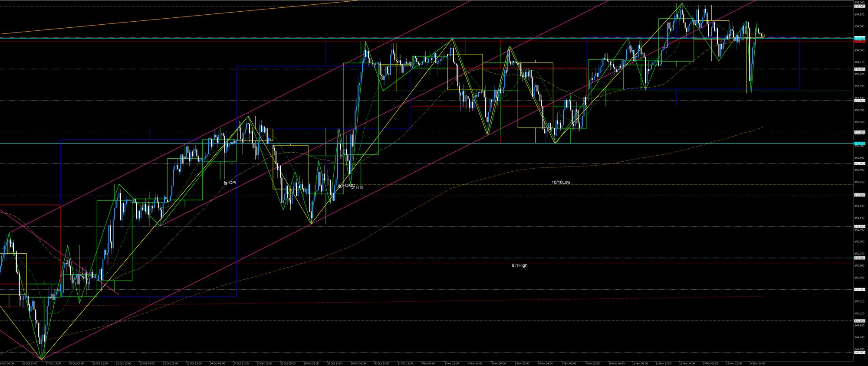The height and width of the screenshot is (366, 868).
Task: Click the 151.000 price level tag
Action: click(859, 258)
